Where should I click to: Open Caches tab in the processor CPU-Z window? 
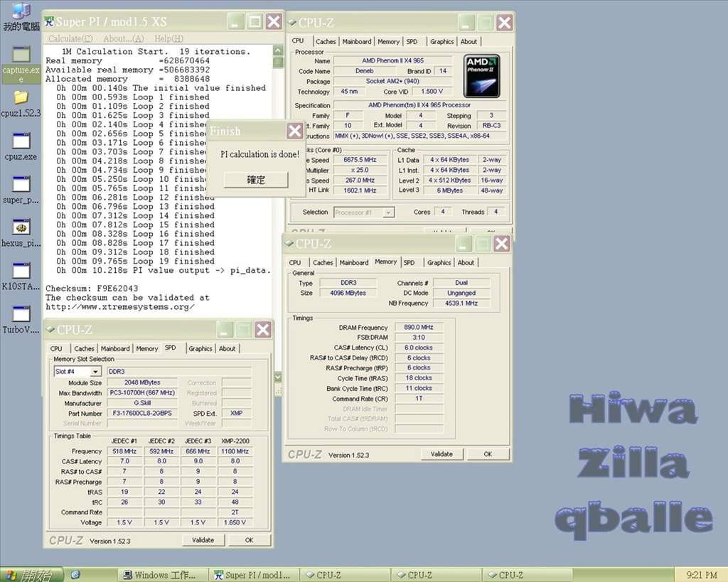[326, 42]
